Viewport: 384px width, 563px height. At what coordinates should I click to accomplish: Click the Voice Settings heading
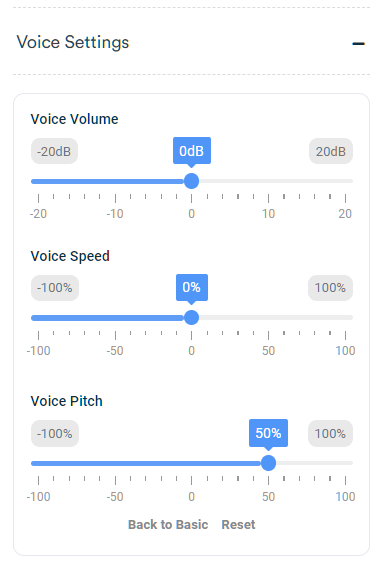[x=73, y=42]
